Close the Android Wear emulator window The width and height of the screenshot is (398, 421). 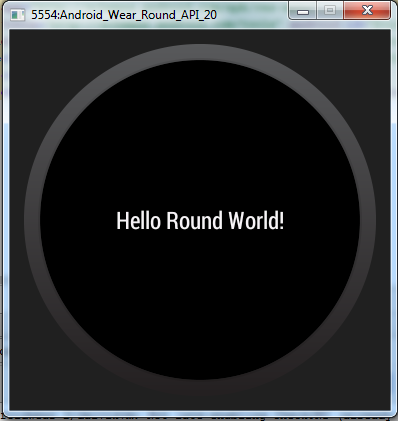(x=367, y=11)
